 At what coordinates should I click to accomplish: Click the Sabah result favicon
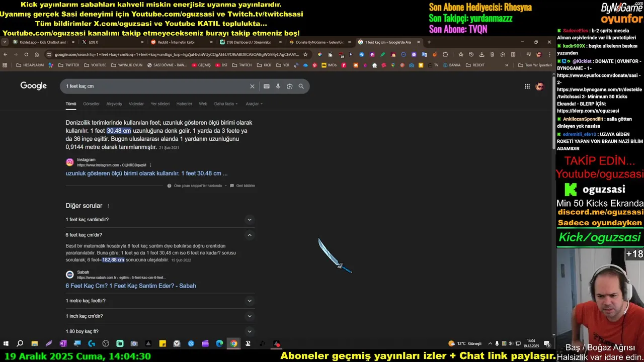[x=70, y=275]
